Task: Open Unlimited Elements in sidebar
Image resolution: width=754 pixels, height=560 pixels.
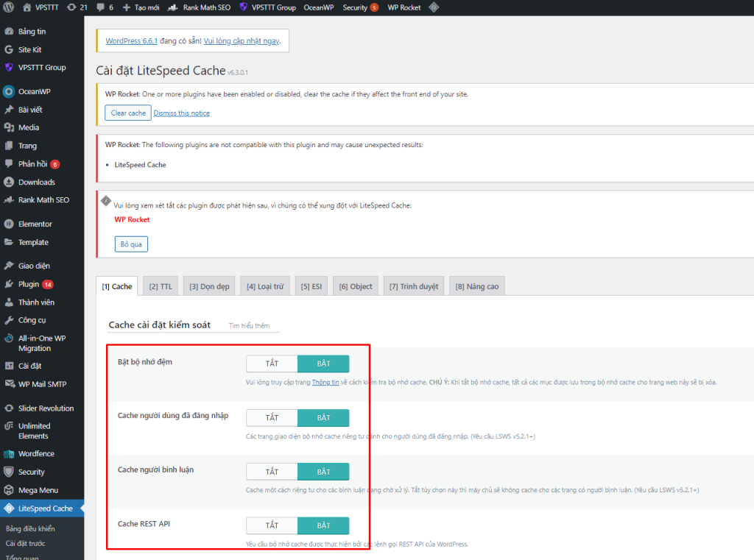Action: (42, 430)
